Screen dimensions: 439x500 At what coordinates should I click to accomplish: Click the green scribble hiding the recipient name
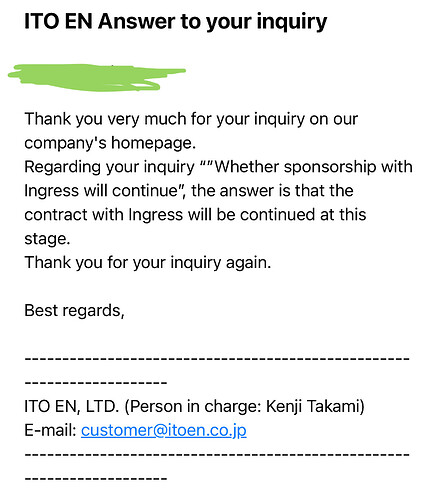coord(97,77)
